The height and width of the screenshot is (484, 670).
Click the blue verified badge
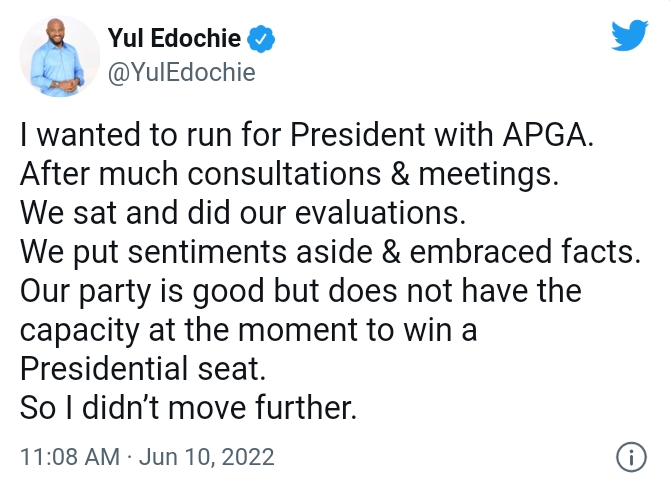[x=261, y=39]
